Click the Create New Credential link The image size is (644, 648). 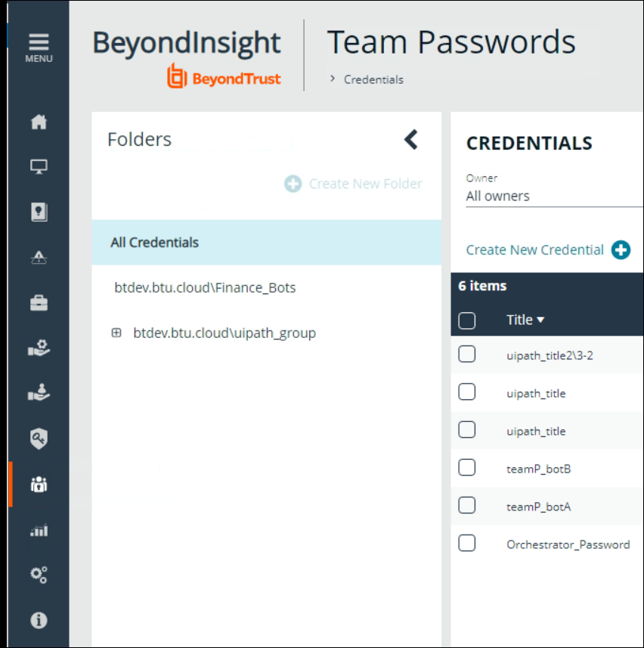click(x=535, y=250)
